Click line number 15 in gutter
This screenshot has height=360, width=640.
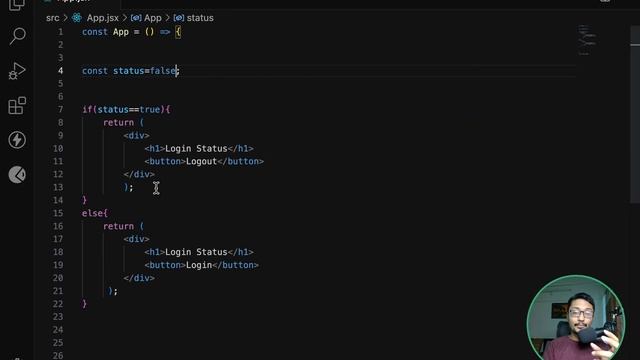tap(58, 213)
